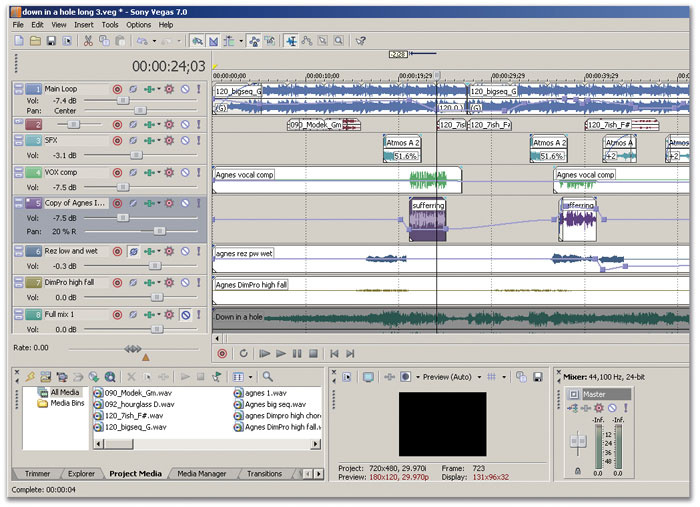Image resolution: width=700 pixels, height=507 pixels.
Task: Minimize the Main Loop track height
Action: coord(18,89)
